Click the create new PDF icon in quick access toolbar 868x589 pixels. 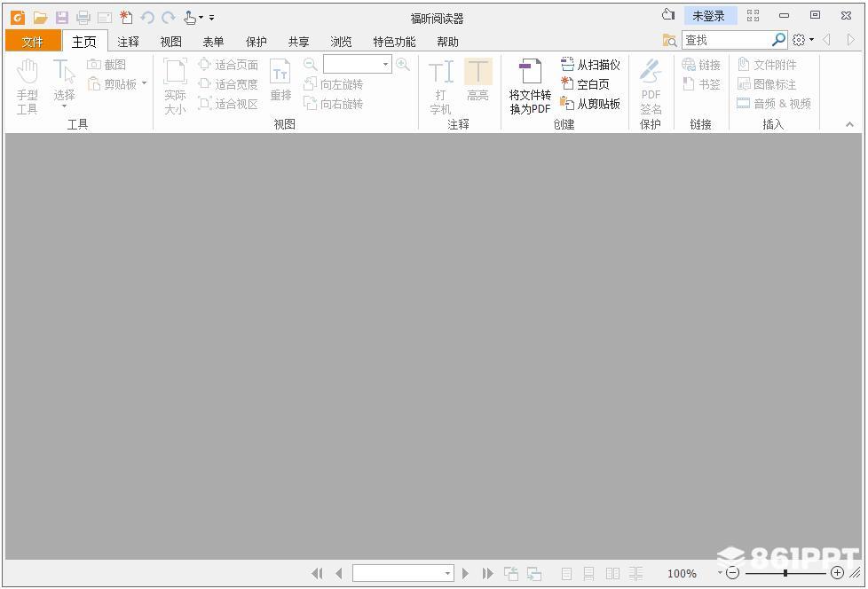126,18
